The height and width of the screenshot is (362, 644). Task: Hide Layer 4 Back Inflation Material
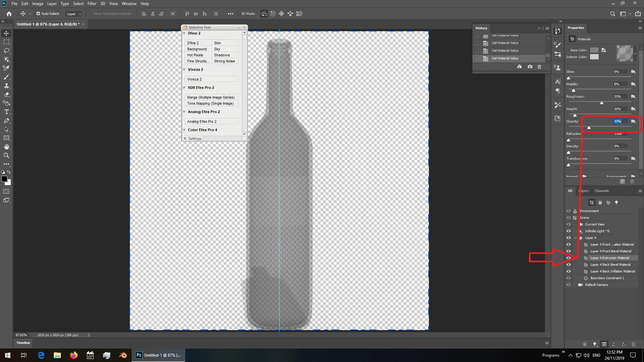click(x=568, y=271)
